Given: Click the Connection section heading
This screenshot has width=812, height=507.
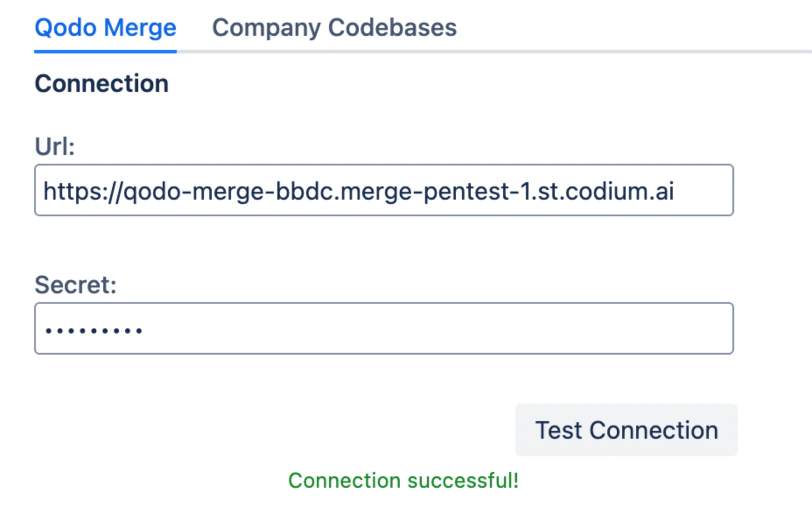Looking at the screenshot, I should coord(101,83).
